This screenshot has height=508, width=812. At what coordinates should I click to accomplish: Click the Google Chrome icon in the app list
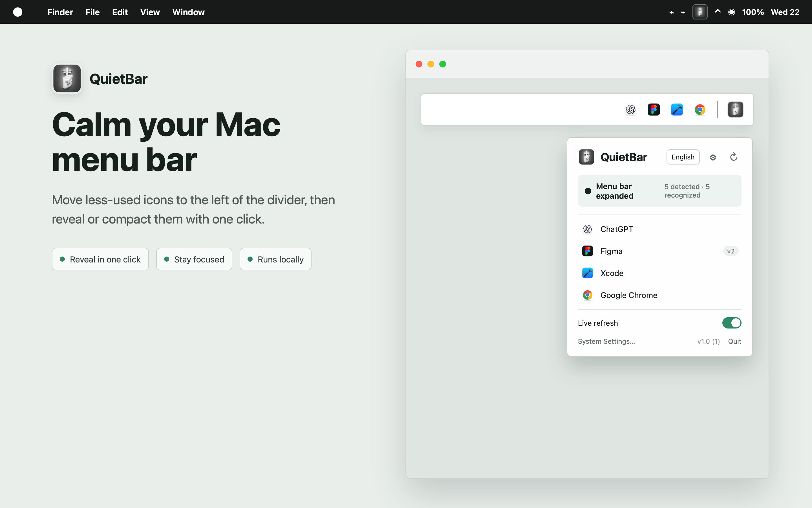coord(588,295)
